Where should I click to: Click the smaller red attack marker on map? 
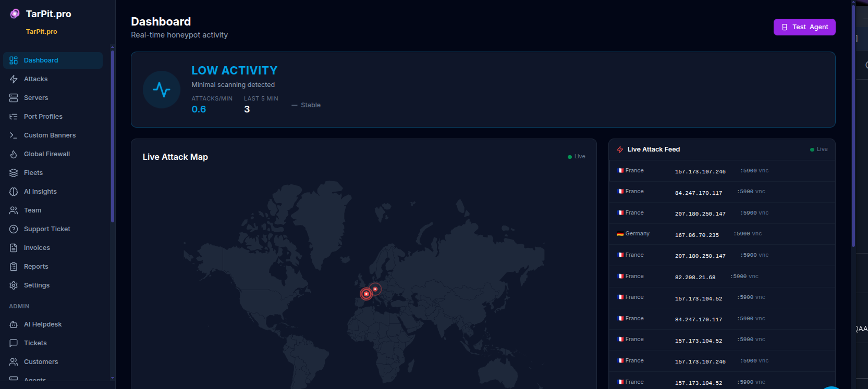tap(375, 289)
